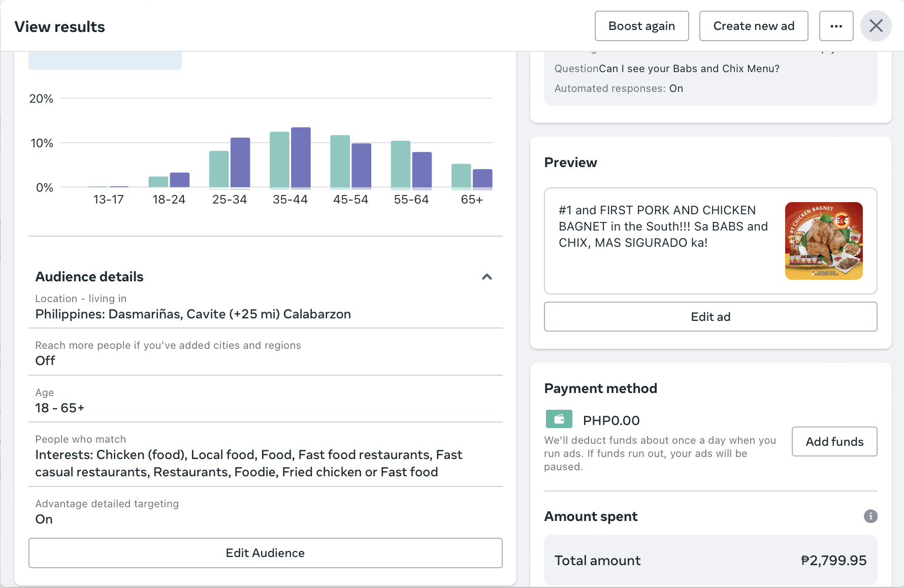904x588 pixels.
Task: Click the Amount spent info icon
Action: pyautogui.click(x=870, y=516)
